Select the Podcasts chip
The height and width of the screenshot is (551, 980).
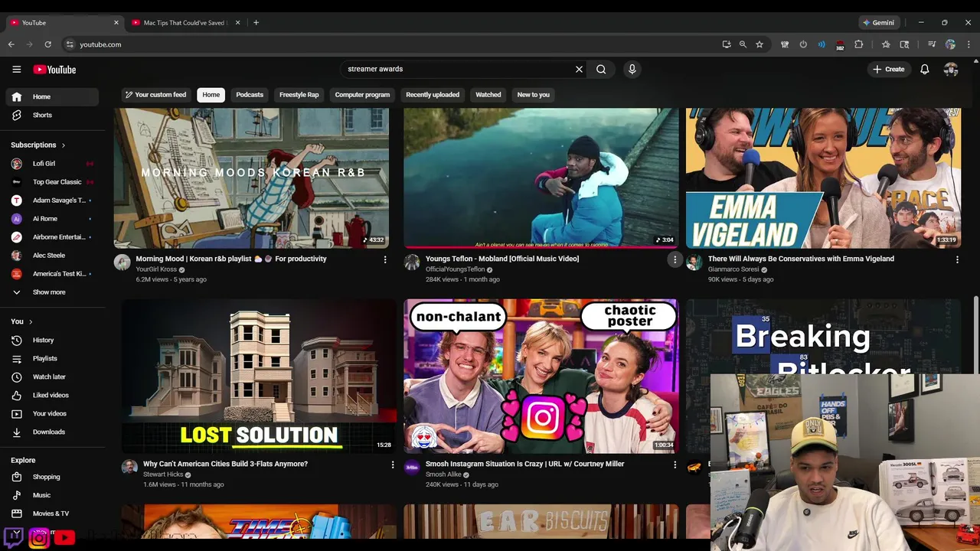pos(250,95)
